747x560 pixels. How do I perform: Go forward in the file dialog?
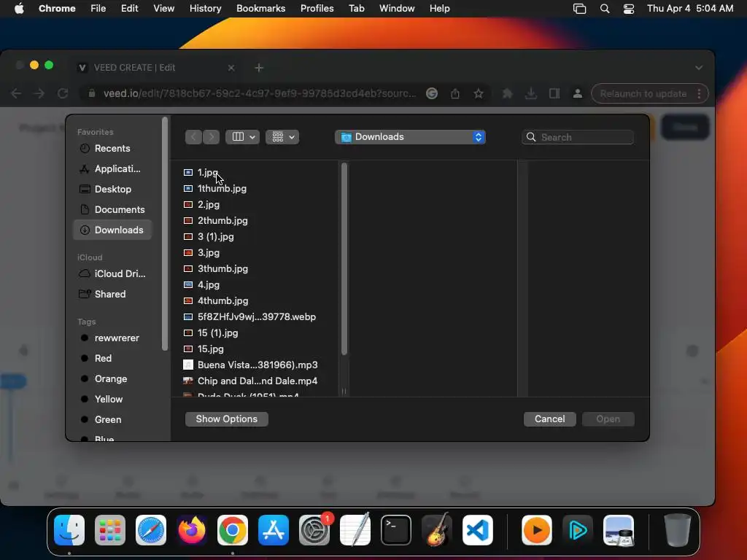(x=212, y=137)
